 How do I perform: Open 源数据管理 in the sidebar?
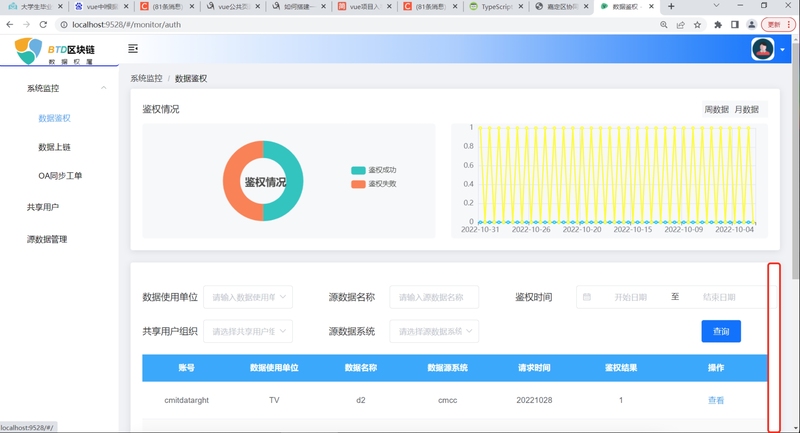[47, 239]
